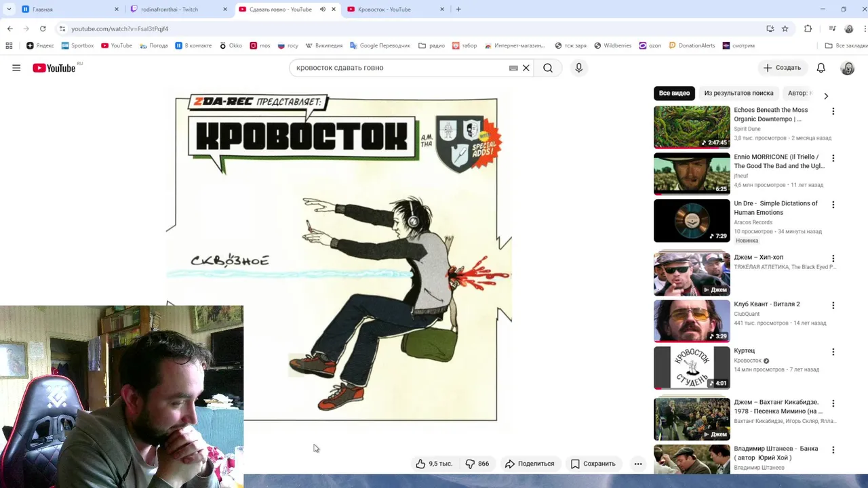Open the Wildberries bookmark
This screenshot has width=868, height=488.
point(612,45)
